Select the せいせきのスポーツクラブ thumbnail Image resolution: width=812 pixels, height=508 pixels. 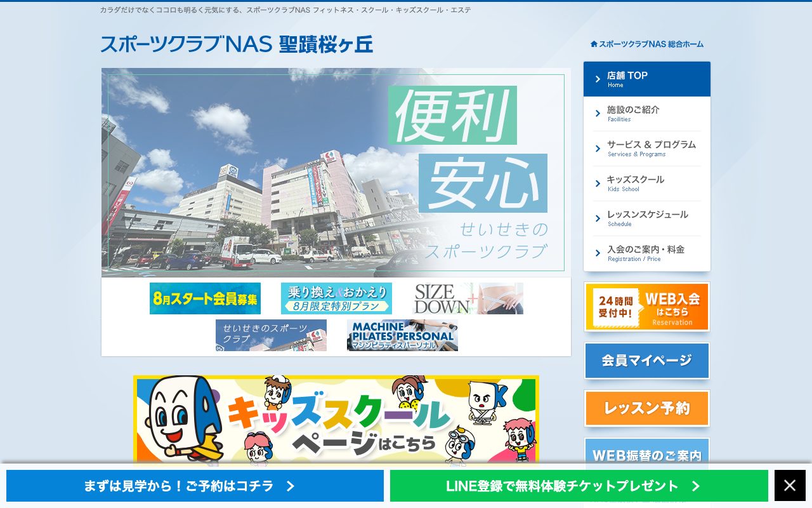271,335
